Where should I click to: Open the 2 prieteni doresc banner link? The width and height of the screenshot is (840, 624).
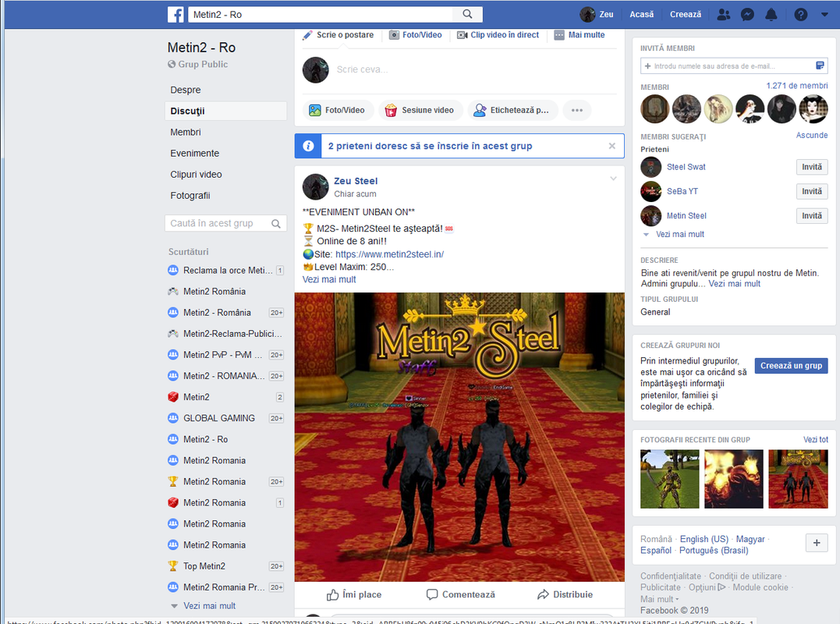point(431,146)
